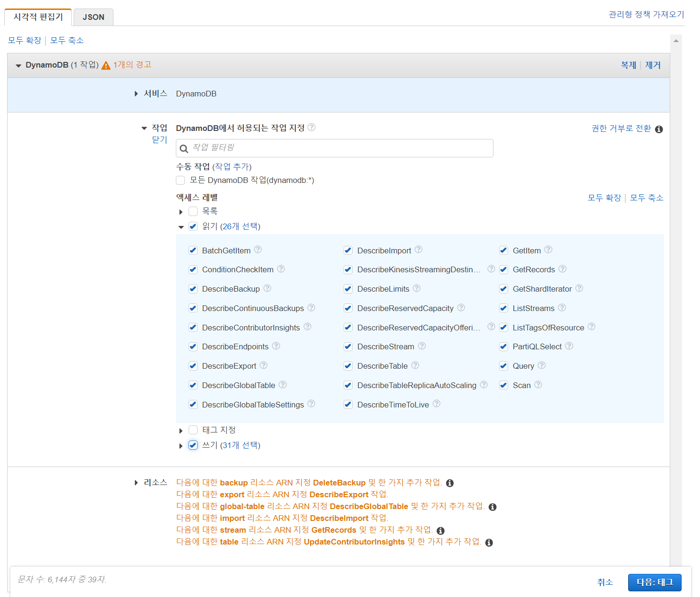Click help icon next to PartiQLSelect

(569, 346)
